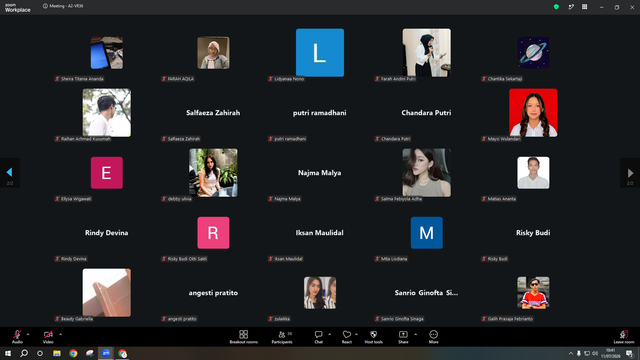This screenshot has width=640, height=360.
Task: Select Chantika Sekartaji's planet avatar
Action: tap(533, 53)
